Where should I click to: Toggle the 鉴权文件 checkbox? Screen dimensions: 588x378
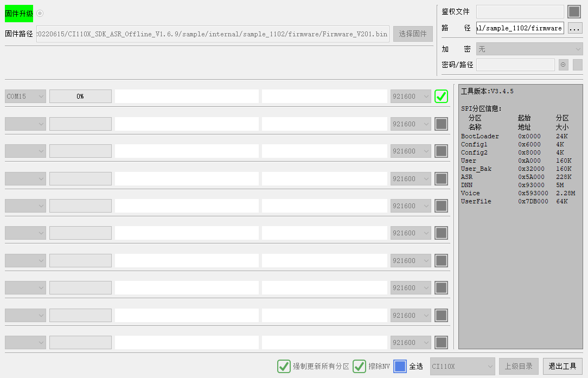point(574,11)
